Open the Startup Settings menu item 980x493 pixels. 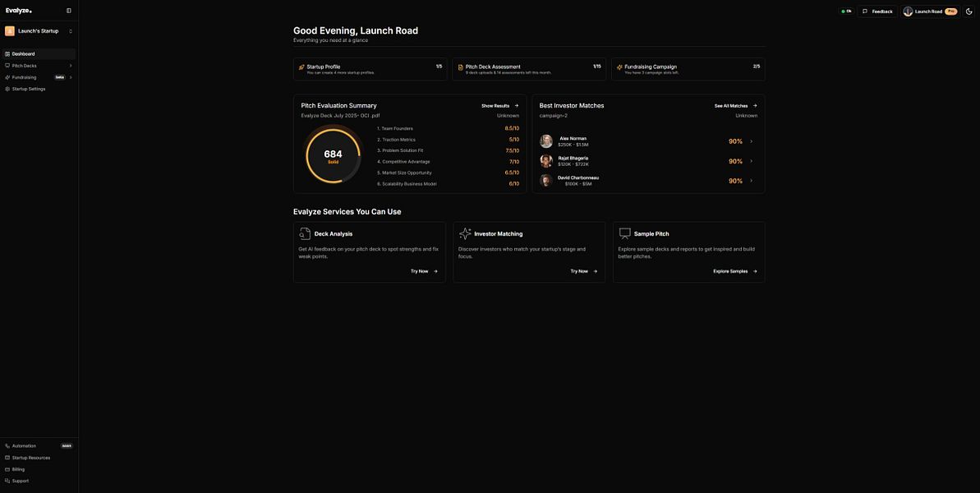point(39,89)
